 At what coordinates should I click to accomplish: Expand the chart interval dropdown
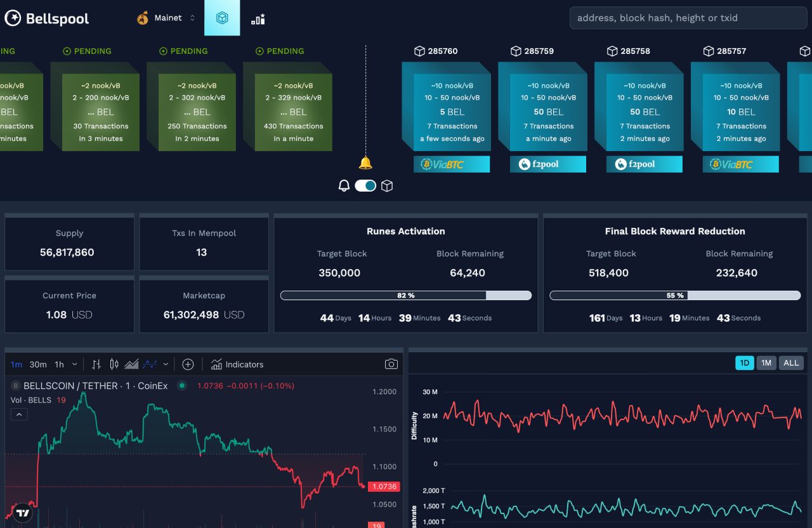click(x=75, y=364)
